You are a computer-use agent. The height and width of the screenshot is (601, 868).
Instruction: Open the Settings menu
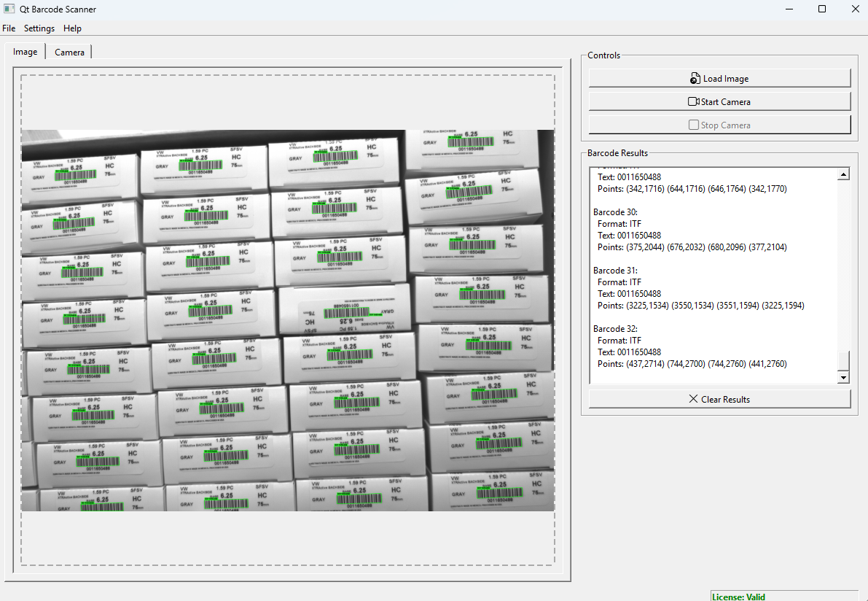(39, 28)
